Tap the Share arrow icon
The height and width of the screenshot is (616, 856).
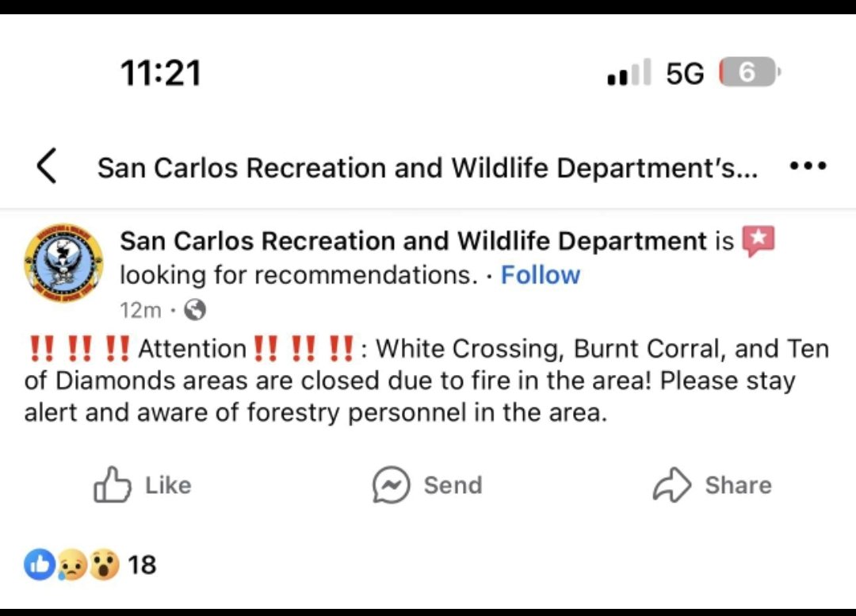672,484
